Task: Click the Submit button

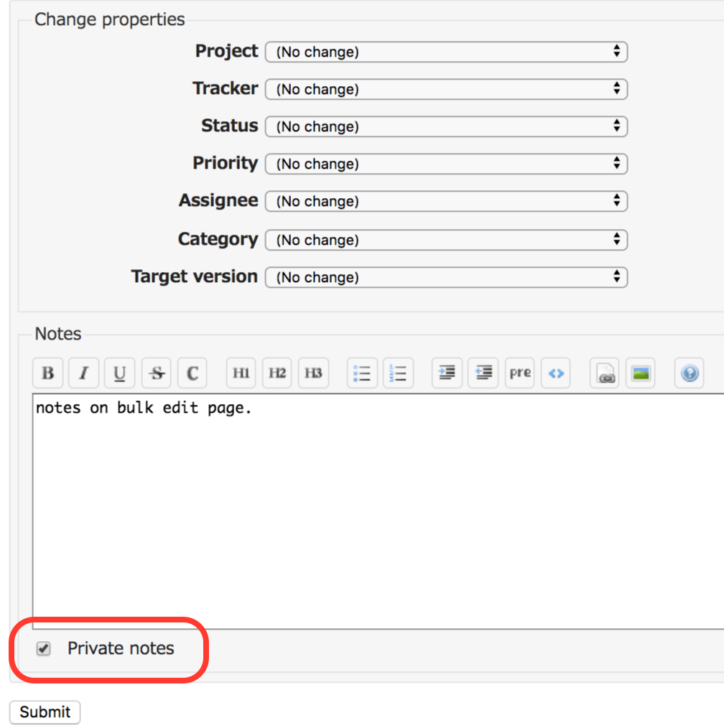Action: point(45,711)
